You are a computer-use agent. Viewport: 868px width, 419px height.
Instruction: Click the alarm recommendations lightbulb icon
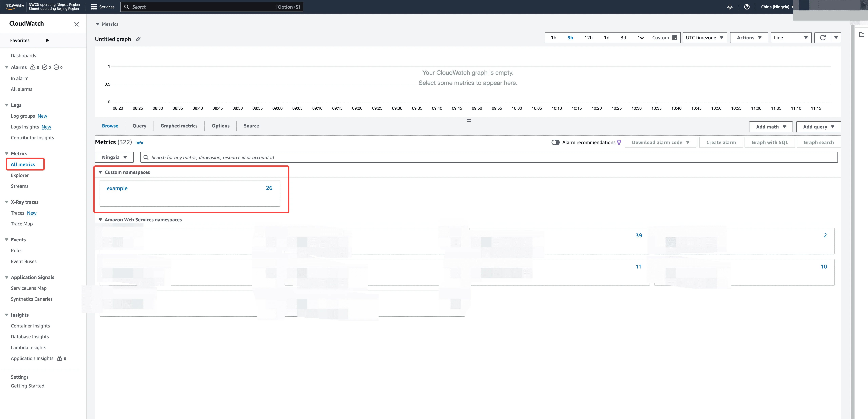click(619, 143)
